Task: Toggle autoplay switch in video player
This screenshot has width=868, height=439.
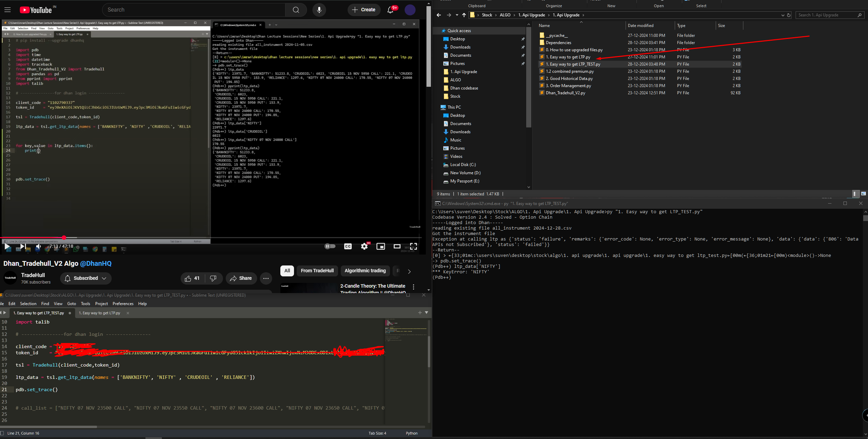Action: click(330, 246)
